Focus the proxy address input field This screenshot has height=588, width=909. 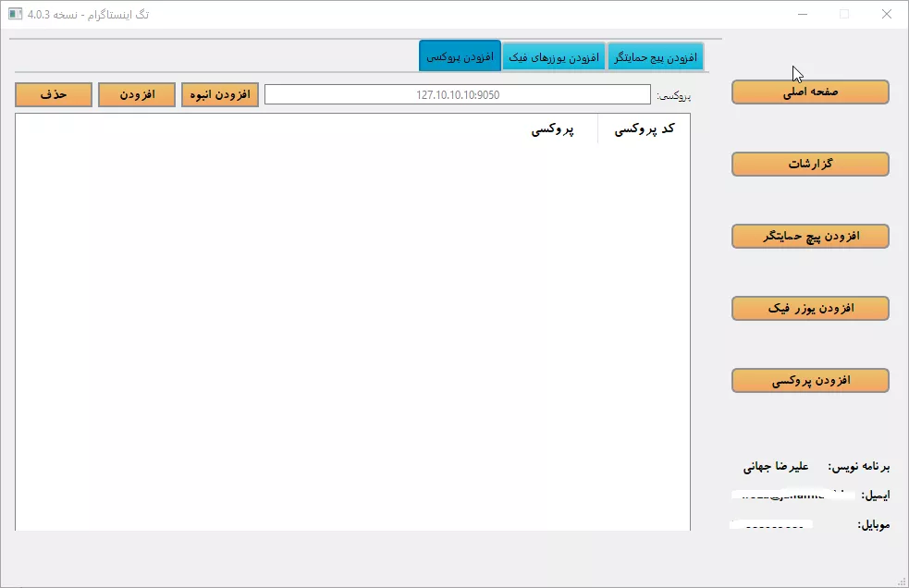tap(458, 94)
